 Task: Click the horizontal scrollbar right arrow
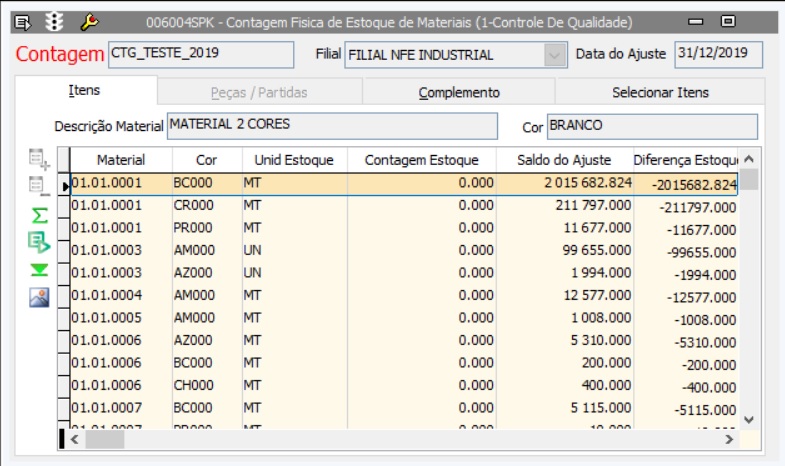[x=729, y=439]
